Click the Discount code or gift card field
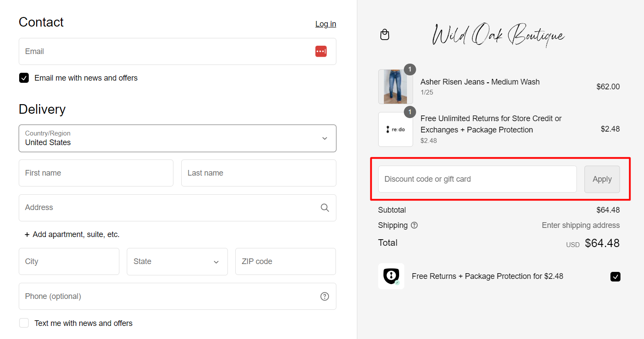 [478, 179]
